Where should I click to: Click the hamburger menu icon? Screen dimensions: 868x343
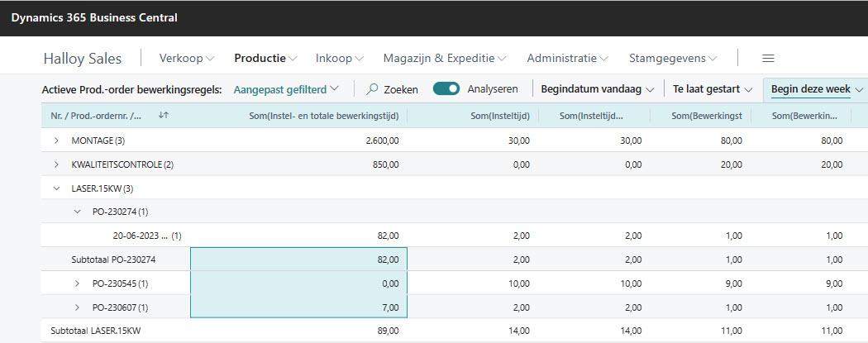[x=768, y=59]
